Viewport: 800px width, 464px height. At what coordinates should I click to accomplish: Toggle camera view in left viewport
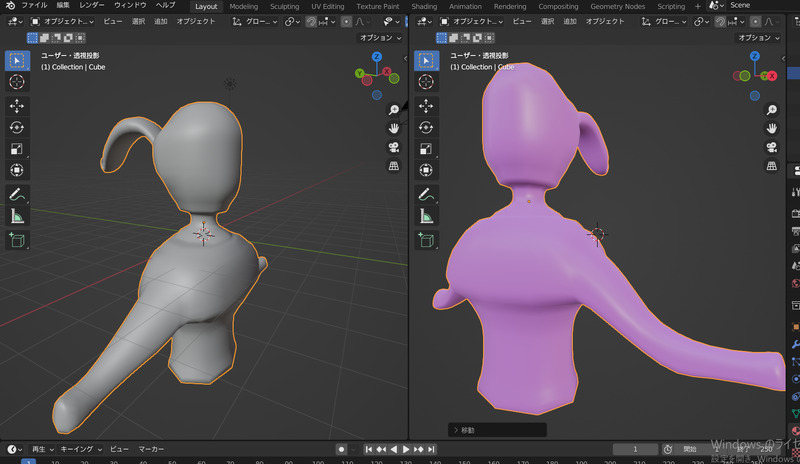pos(394,147)
